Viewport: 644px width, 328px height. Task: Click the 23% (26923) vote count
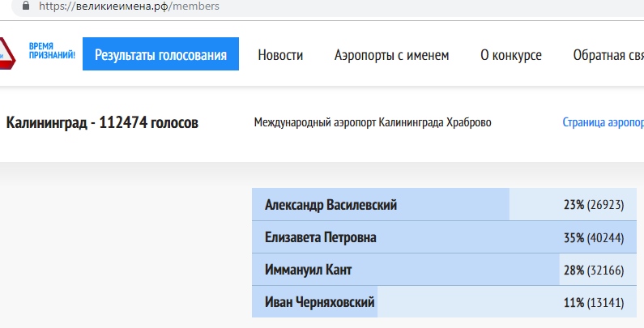pyautogui.click(x=593, y=205)
